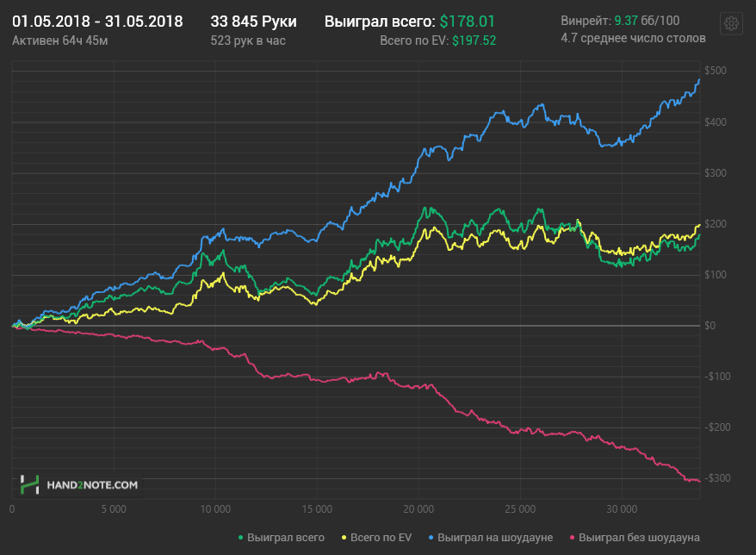Click the EV total value $197.52
The image size is (756, 555).
474,41
